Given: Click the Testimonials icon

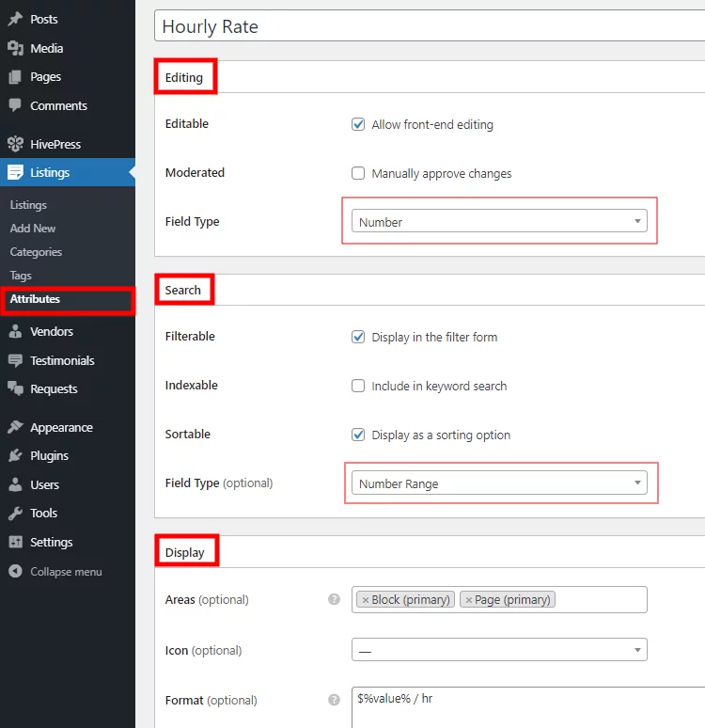Looking at the screenshot, I should point(15,360).
